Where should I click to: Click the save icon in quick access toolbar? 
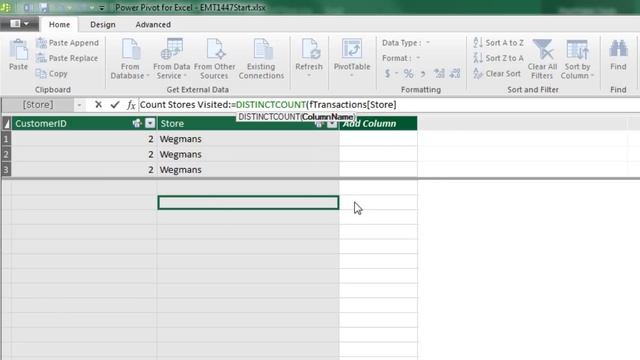(x=44, y=8)
